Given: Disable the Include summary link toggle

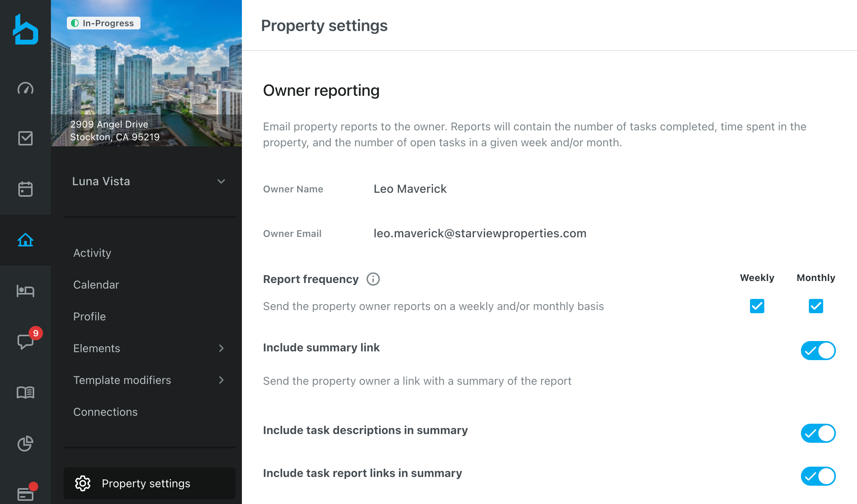Looking at the screenshot, I should (818, 351).
